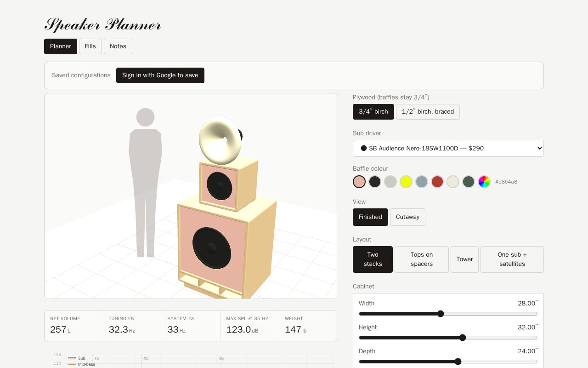
Task: Click the #e8b4a8 hex colour code
Action: click(506, 182)
